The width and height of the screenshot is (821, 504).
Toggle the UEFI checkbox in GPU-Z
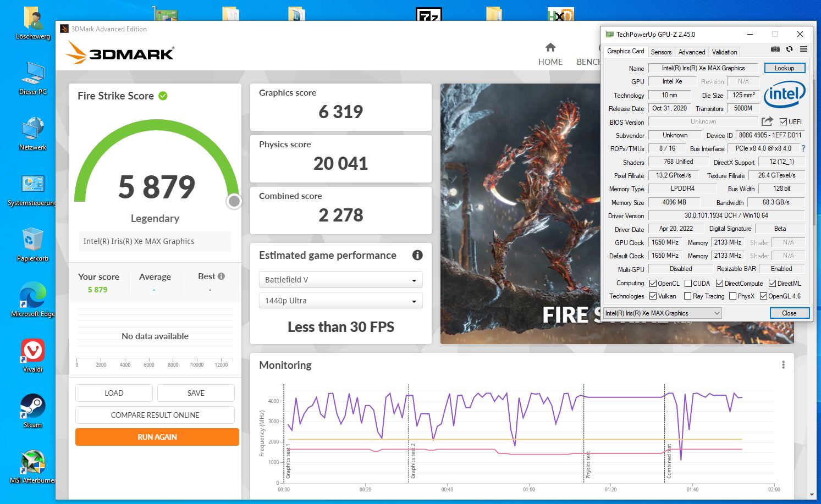pos(783,122)
